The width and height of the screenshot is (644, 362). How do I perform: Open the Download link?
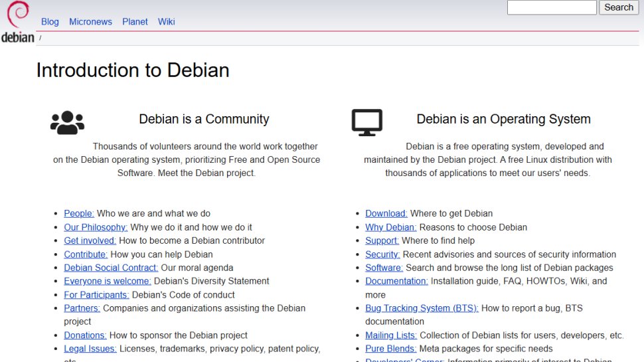click(x=386, y=214)
